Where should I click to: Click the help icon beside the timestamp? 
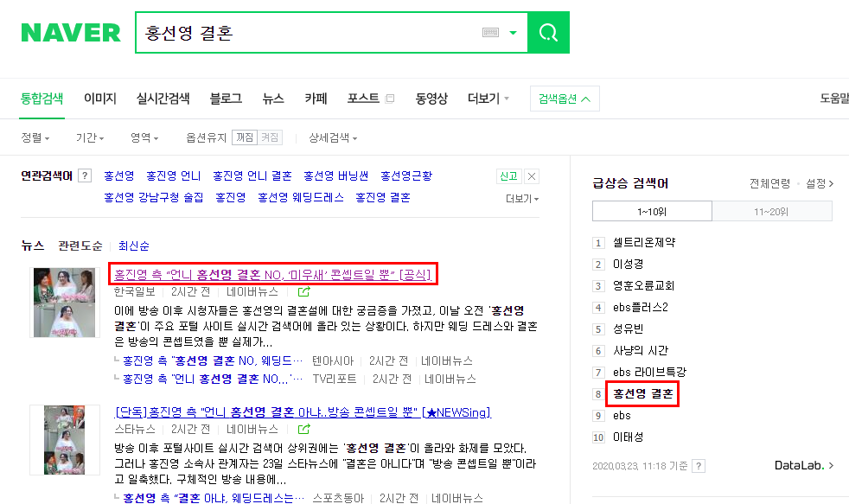coord(699,466)
